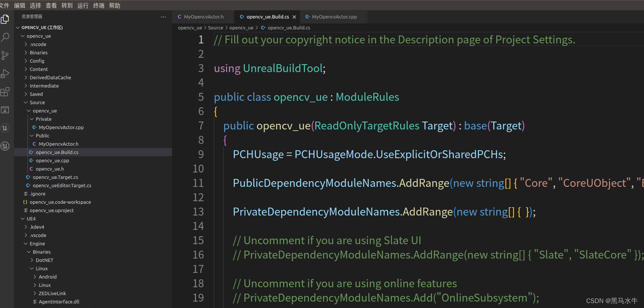Click the C++ icon of MyOpencvActor.cpp in tree

click(34, 127)
